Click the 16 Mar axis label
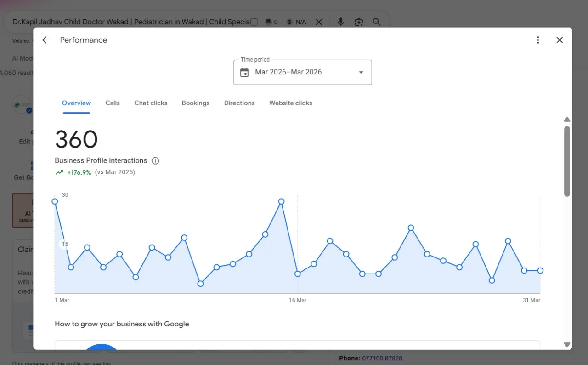 (x=298, y=300)
